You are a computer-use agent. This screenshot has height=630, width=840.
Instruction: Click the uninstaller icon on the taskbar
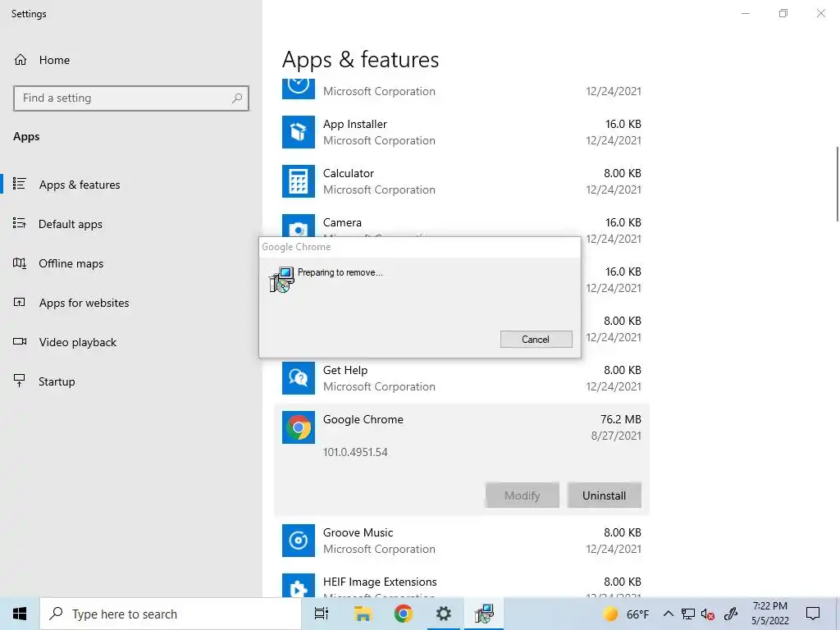(x=484, y=614)
